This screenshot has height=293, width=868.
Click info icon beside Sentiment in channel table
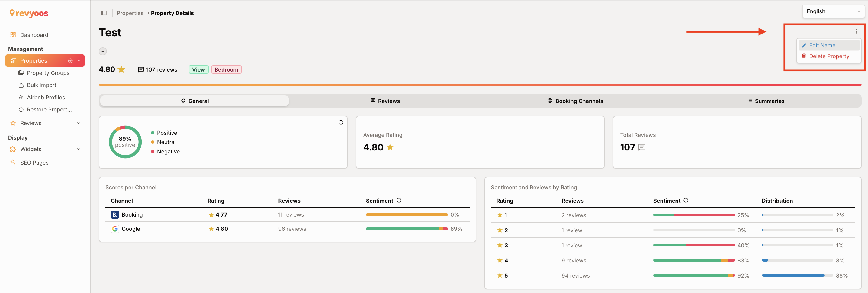[x=399, y=200]
